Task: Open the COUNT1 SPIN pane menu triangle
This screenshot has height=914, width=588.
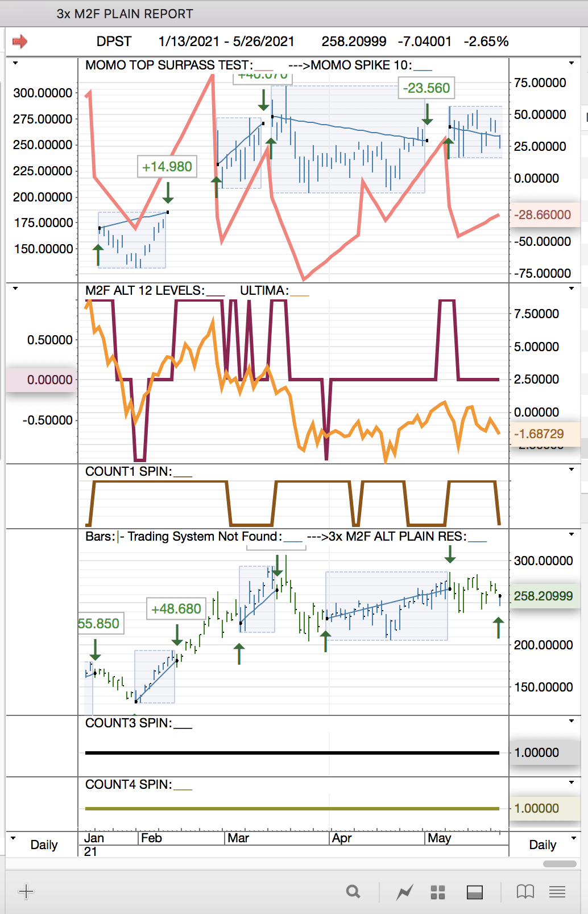Action: 572,470
